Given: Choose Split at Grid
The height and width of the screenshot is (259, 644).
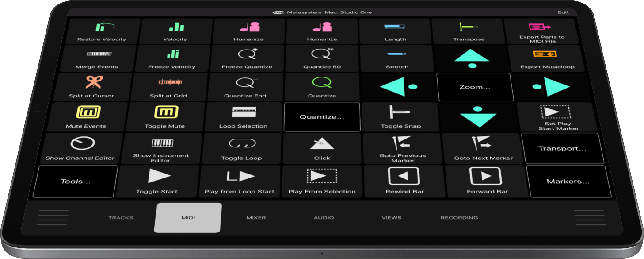Looking at the screenshot, I should (169, 87).
